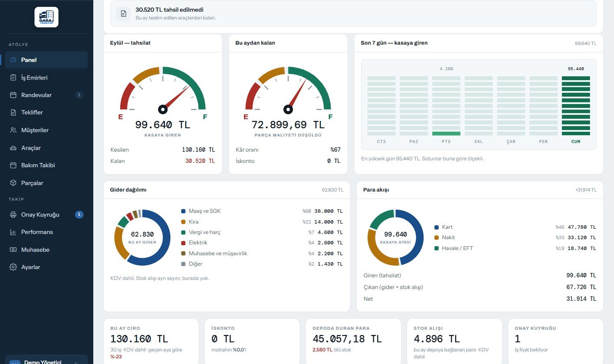The image size is (614, 364).
Task: Open the Onay Kuyruğu menu item
Action: click(x=46, y=214)
